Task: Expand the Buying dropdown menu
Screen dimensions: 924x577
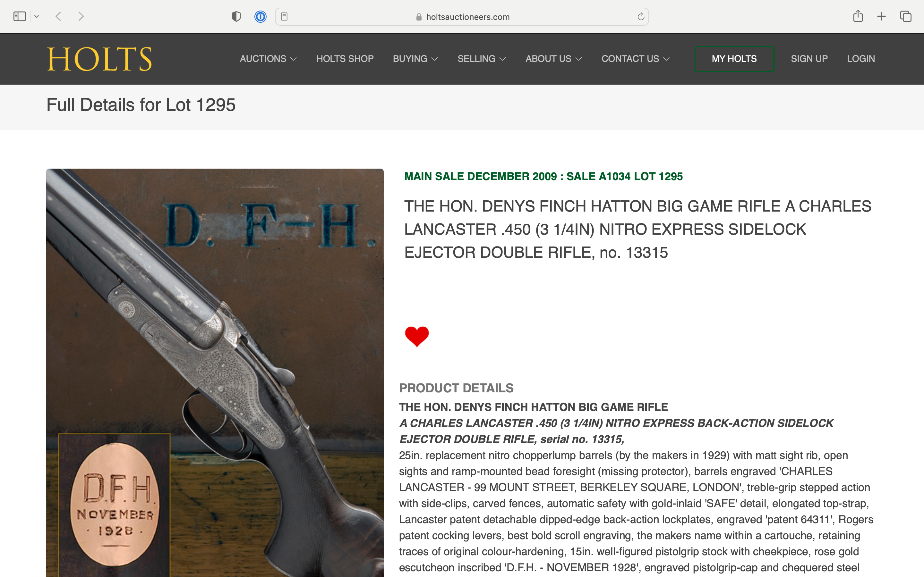Action: tap(415, 59)
